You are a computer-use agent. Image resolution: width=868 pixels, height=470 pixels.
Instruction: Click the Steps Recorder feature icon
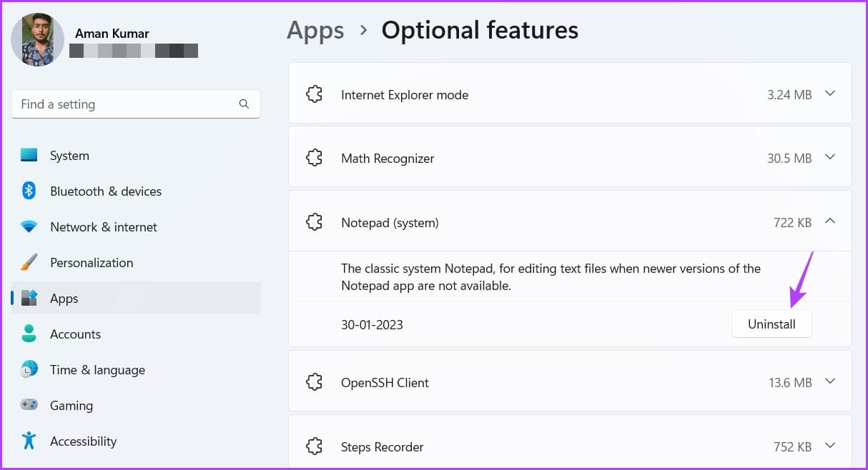tap(314, 446)
